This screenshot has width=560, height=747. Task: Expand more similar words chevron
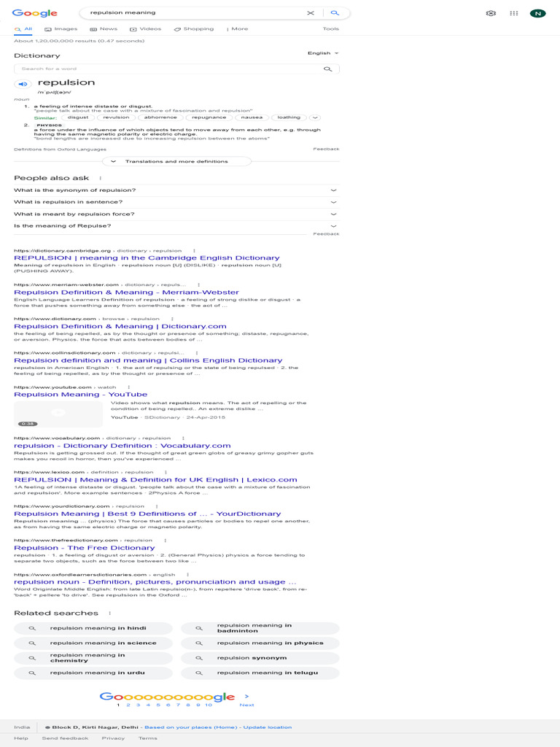(315, 117)
